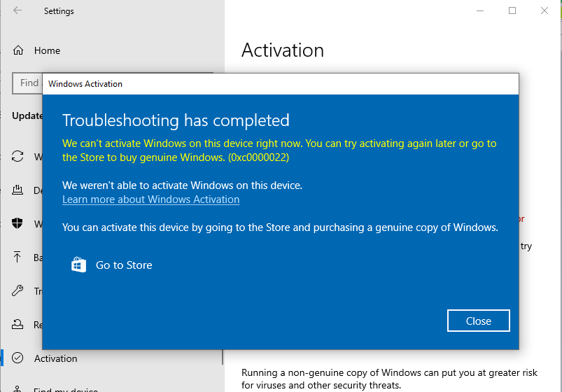Viewport: 562px width, 392px height.
Task: Open Learn more about Windows Activation link
Action: point(151,199)
